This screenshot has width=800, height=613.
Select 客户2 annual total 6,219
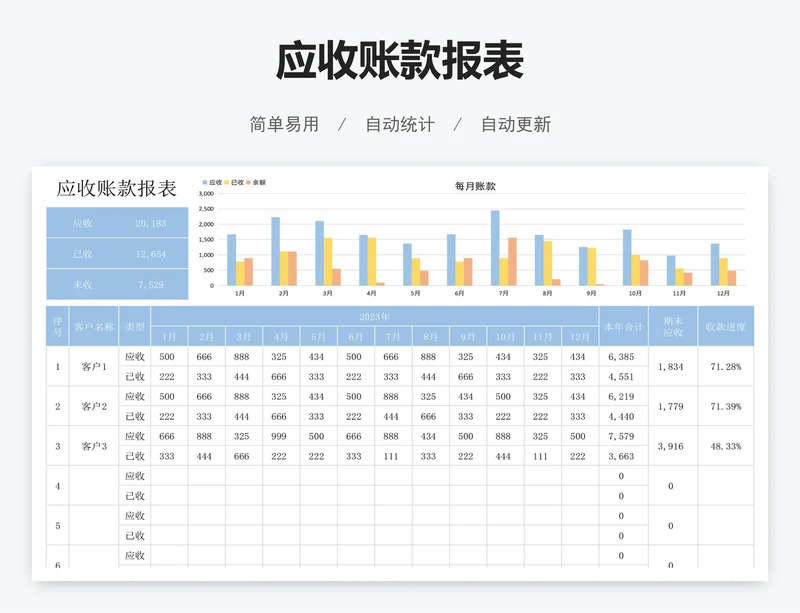click(x=623, y=397)
